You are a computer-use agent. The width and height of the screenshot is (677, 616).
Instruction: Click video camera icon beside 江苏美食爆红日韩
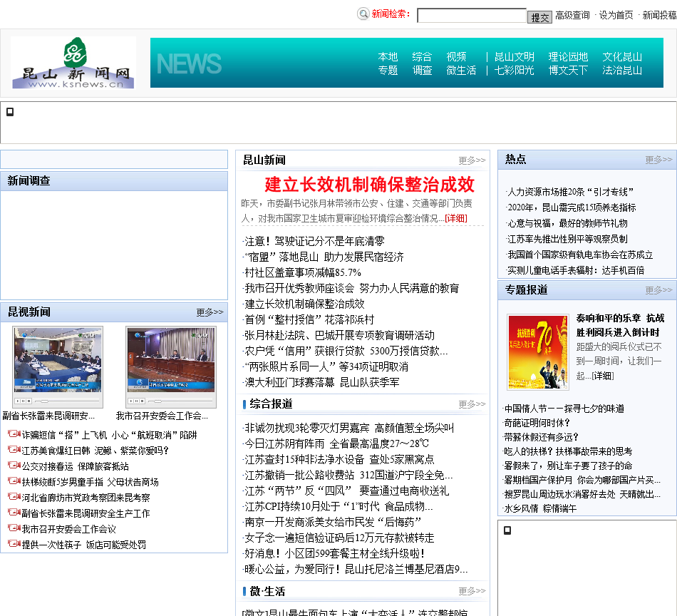click(x=14, y=450)
